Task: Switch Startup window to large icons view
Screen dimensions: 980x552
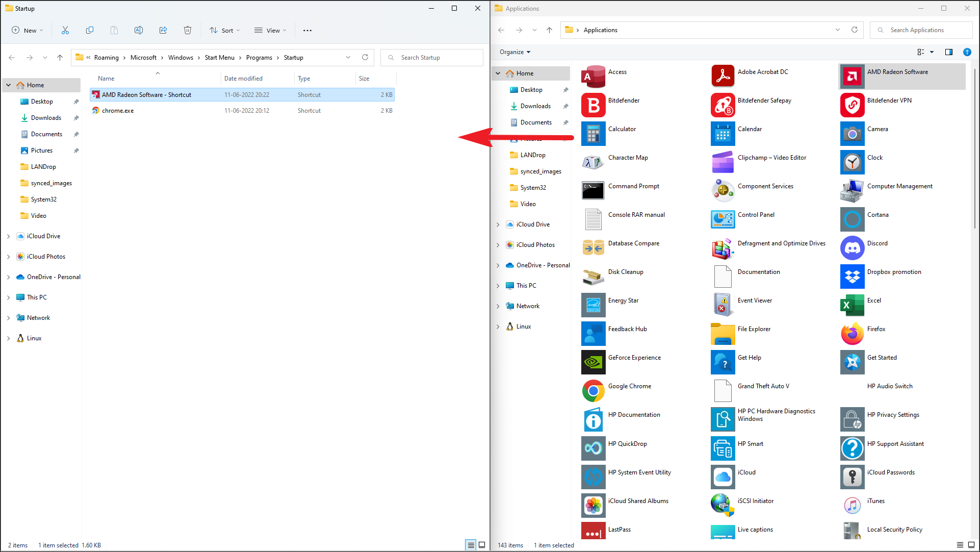Action: pyautogui.click(x=482, y=545)
